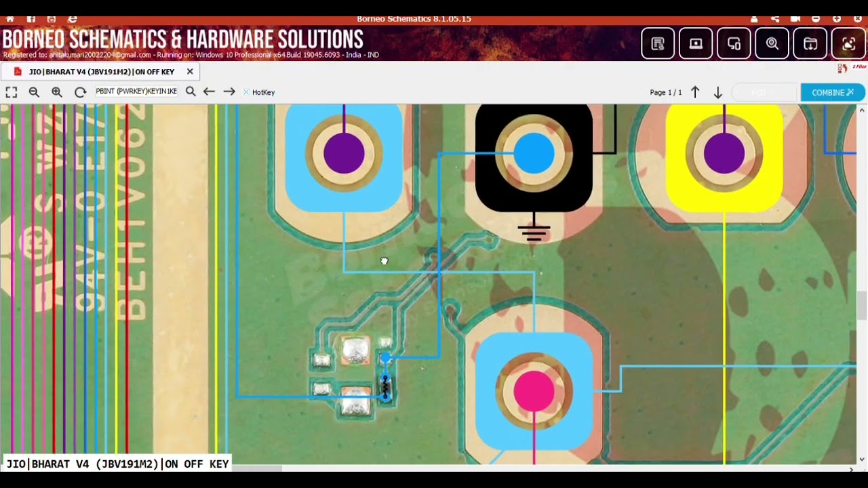Click the scroll-right arrow of the horizontal scrollbar
This screenshot has height=488, width=868.
pyautogui.click(x=852, y=468)
